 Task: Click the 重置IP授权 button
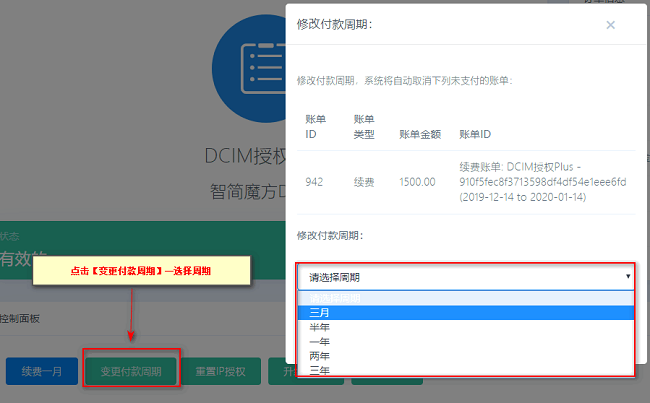pos(221,371)
